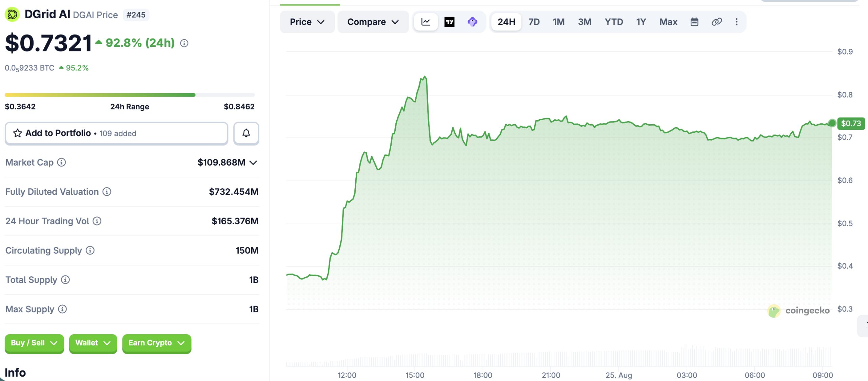Select the 7D time range tab

(534, 22)
